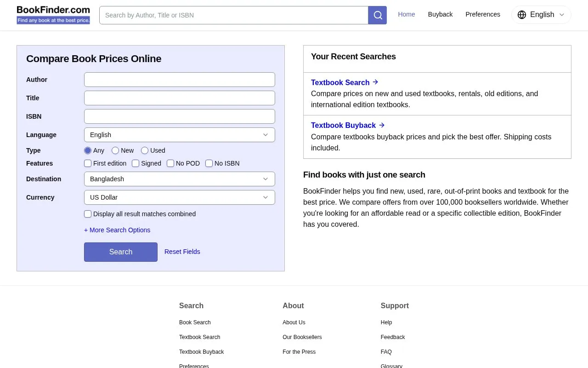The height and width of the screenshot is (368, 588).
Task: Open the footer Textbook Buyback link
Action: (202, 352)
